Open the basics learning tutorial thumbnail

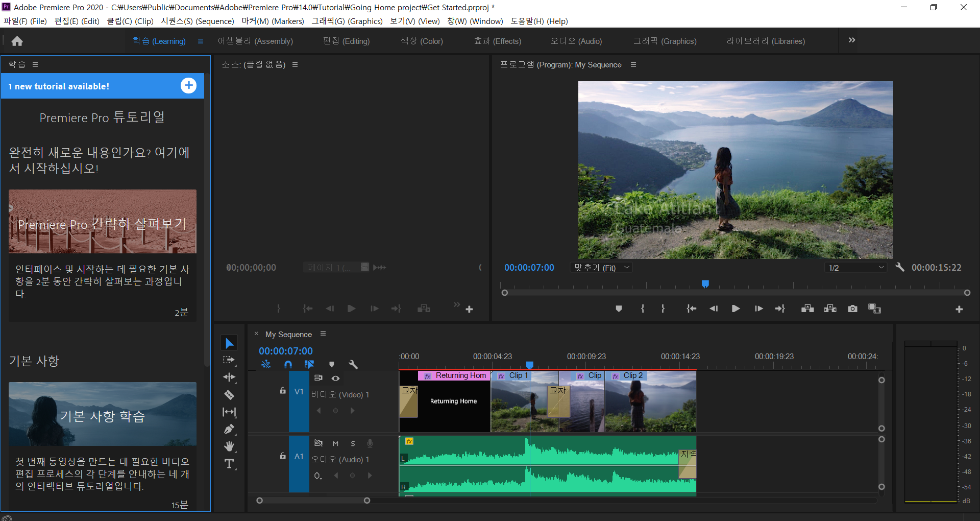(103, 414)
